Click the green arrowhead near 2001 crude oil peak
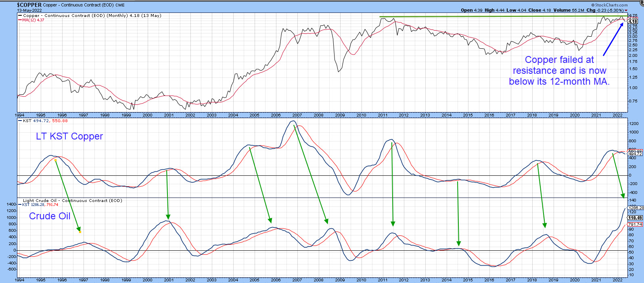 click(168, 217)
